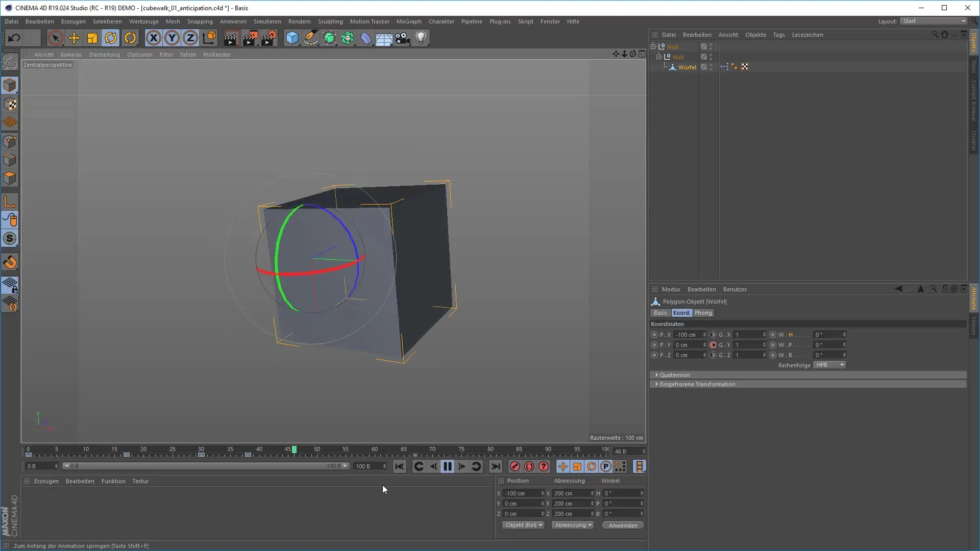The width and height of the screenshot is (980, 551).
Task: Toggle X axis lock
Action: click(154, 38)
